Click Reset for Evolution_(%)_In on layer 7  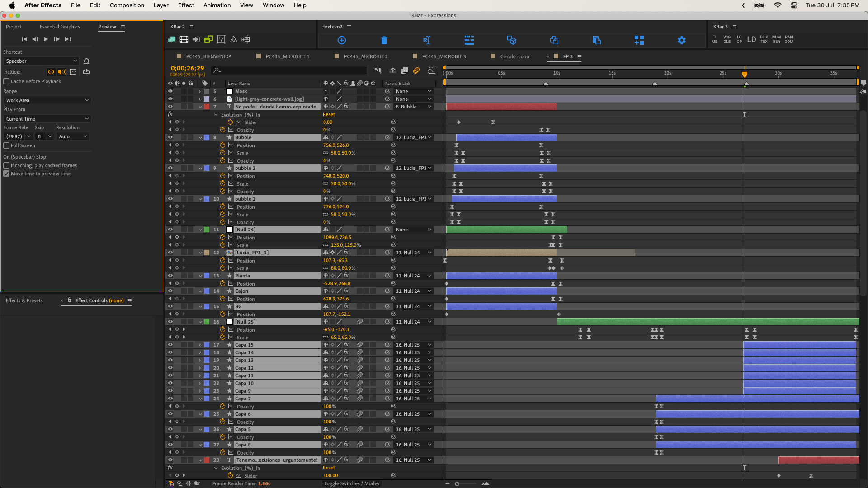click(x=329, y=114)
